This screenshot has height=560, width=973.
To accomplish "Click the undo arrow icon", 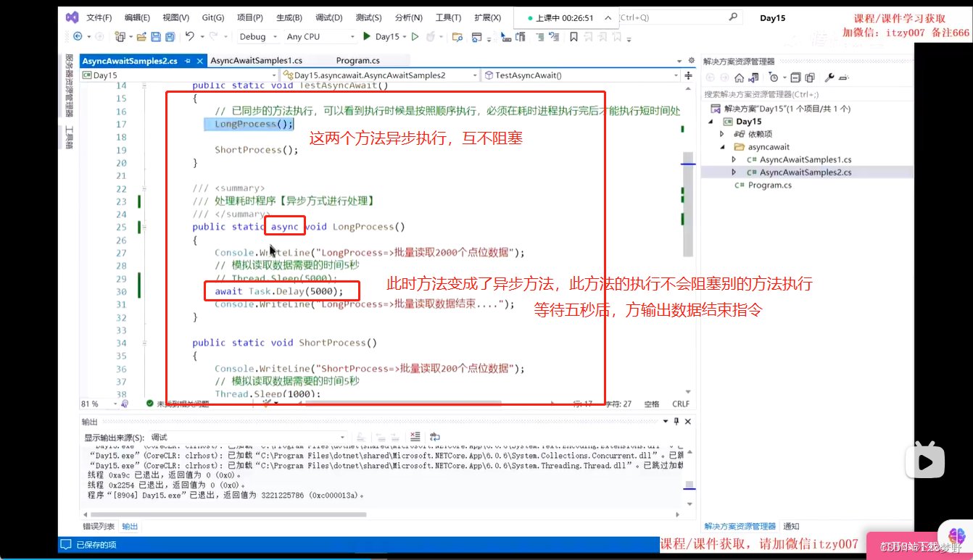I will [189, 36].
